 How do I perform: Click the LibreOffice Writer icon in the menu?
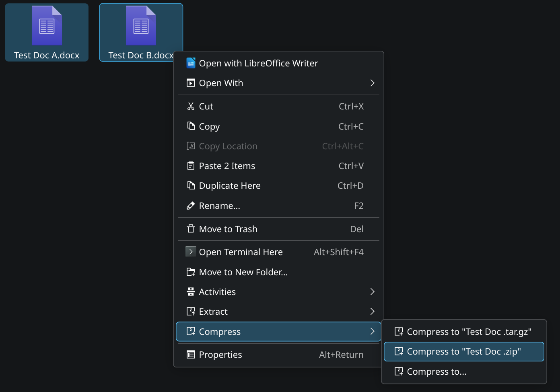pyautogui.click(x=191, y=63)
